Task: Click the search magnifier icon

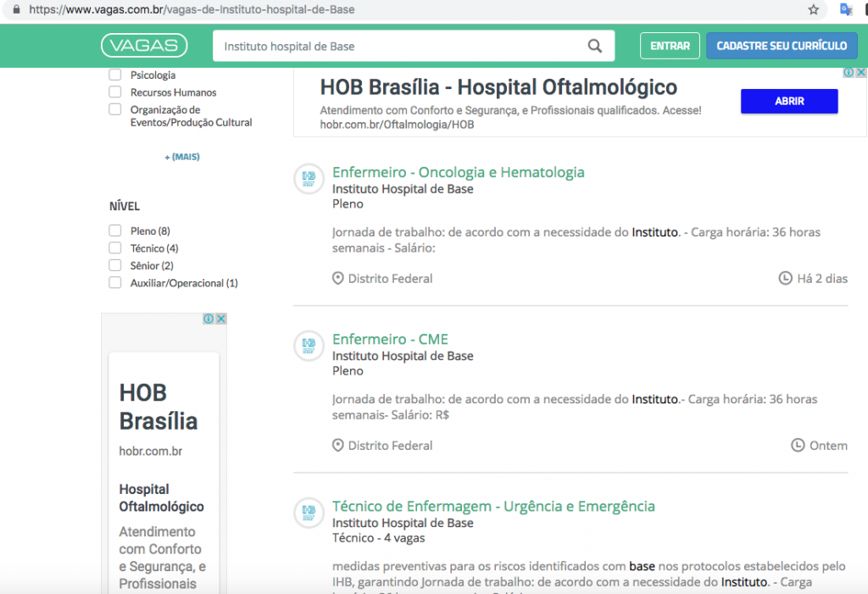Action: [595, 47]
